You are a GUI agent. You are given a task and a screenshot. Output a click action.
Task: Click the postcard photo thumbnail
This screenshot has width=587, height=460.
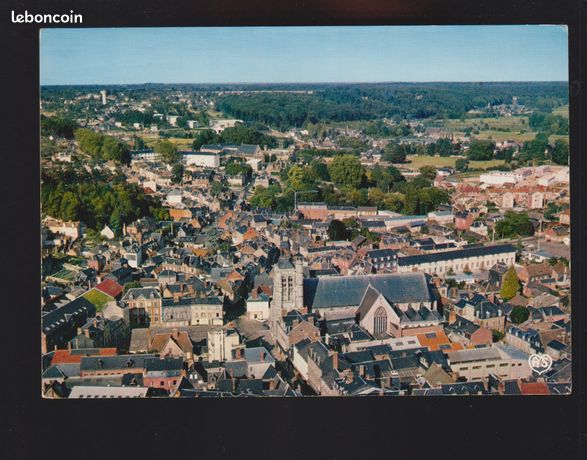[x=305, y=211]
